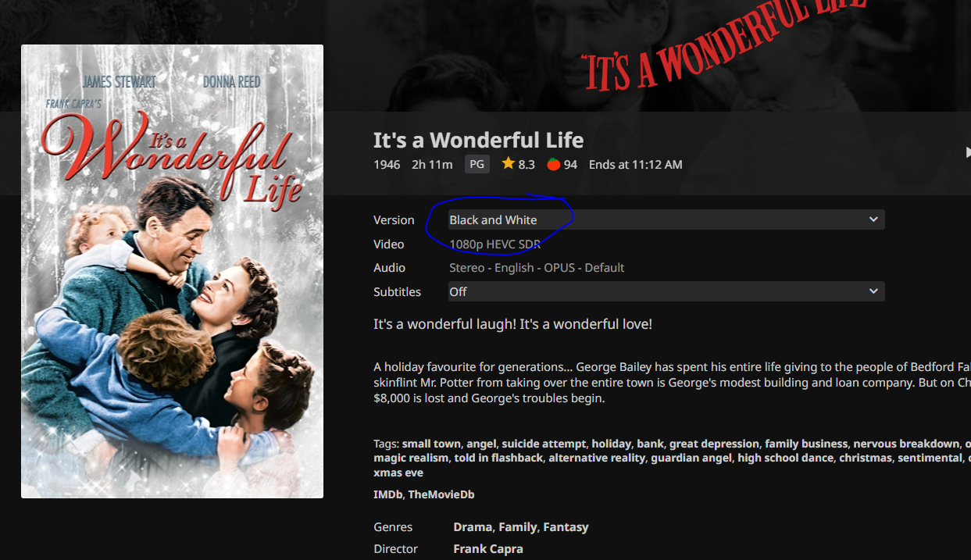Select the Fantasy genre link
Screen dimensions: 971x560
click(x=566, y=527)
